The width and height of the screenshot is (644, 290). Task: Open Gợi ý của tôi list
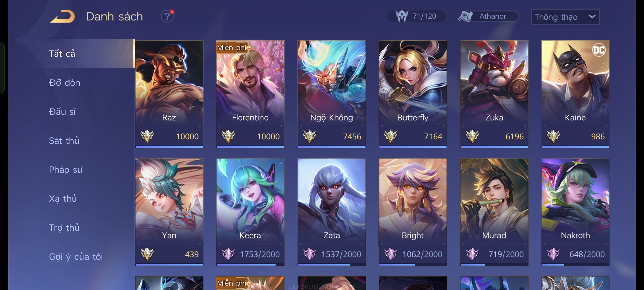[x=76, y=257]
